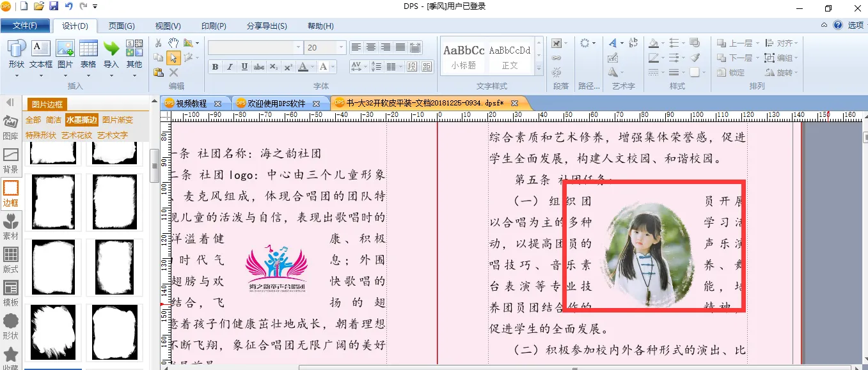Toggle Superscript formatting
The height and width of the screenshot is (370, 868).
point(288,66)
